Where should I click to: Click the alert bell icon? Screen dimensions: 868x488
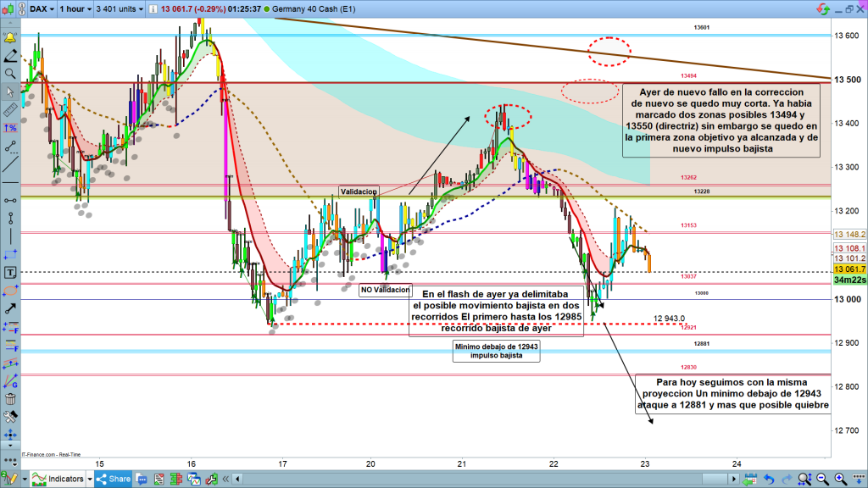pyautogui.click(x=11, y=39)
